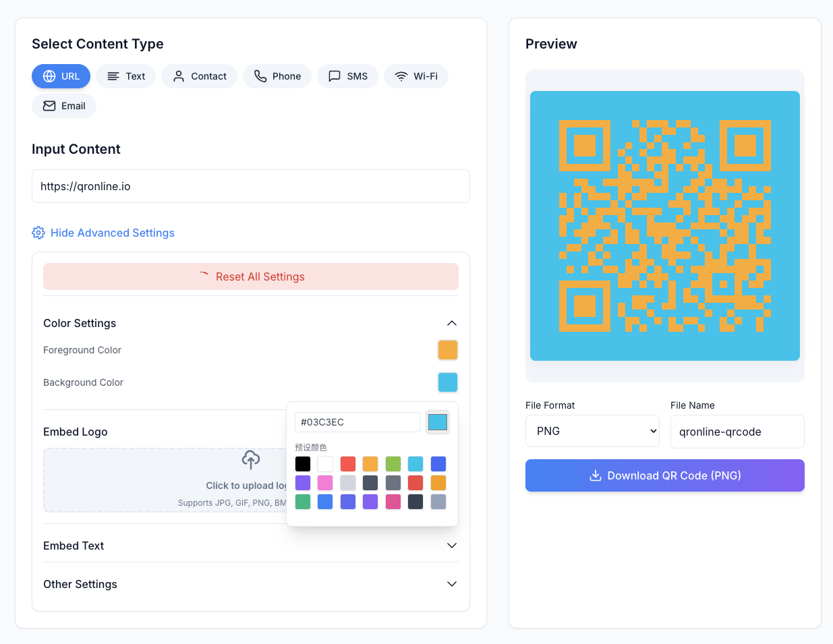Click the native color picker swatch beside hex field
This screenshot has width=833, height=644.
pos(438,422)
